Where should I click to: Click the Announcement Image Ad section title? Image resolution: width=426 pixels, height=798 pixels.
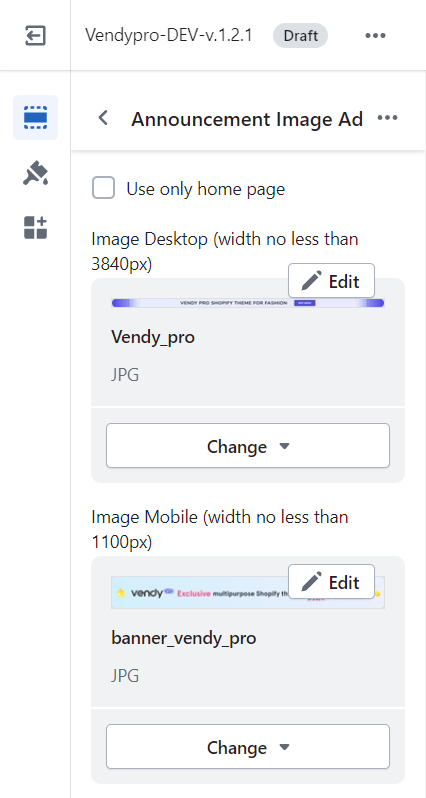pyautogui.click(x=247, y=119)
